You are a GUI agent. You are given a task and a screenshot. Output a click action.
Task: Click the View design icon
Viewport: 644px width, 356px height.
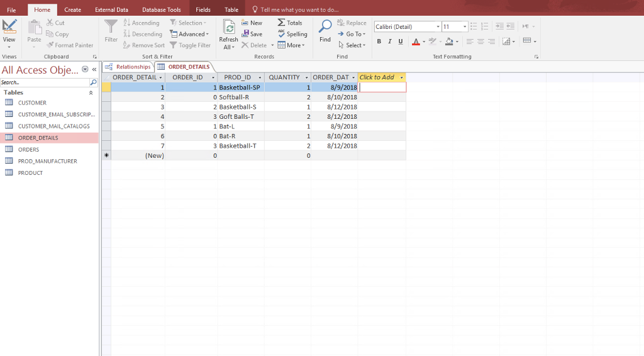pyautogui.click(x=9, y=26)
